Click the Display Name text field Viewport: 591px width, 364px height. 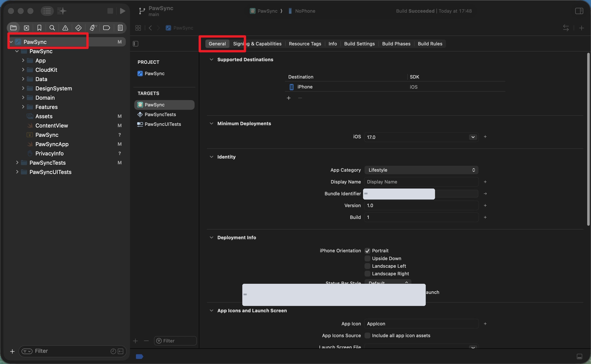pyautogui.click(x=421, y=182)
